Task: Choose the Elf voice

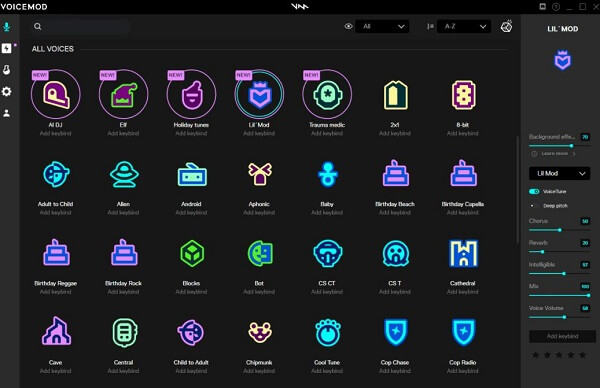Action: point(123,94)
